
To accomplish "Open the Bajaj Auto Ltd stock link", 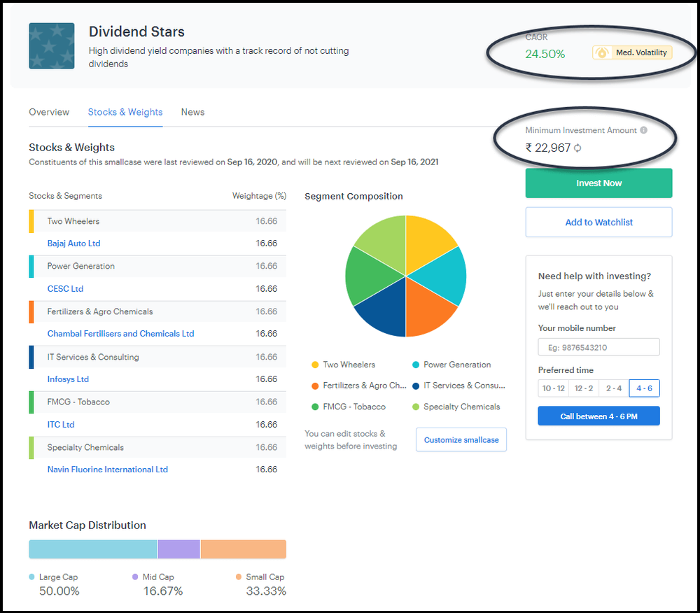I will [x=73, y=244].
